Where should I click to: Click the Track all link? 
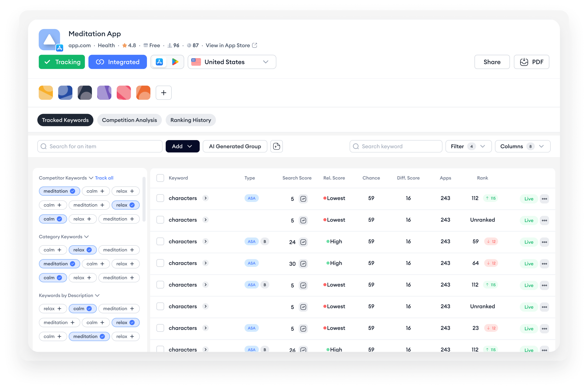(104, 178)
